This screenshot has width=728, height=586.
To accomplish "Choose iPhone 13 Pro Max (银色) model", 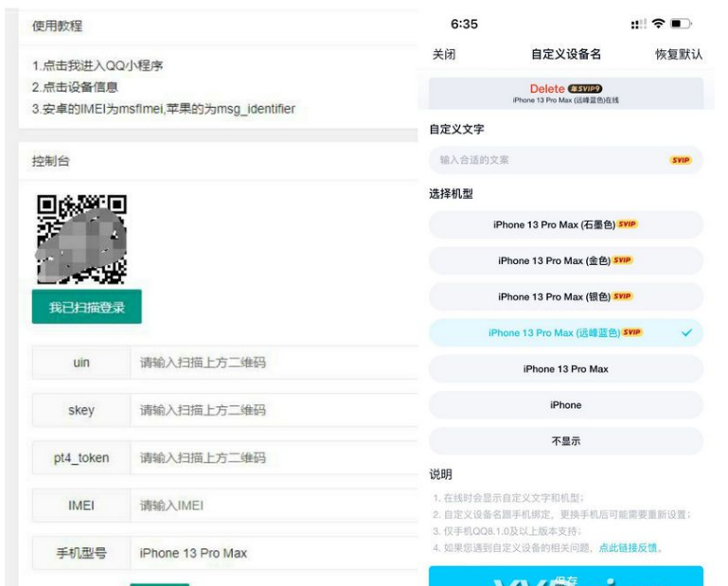I will pyautogui.click(x=565, y=296).
